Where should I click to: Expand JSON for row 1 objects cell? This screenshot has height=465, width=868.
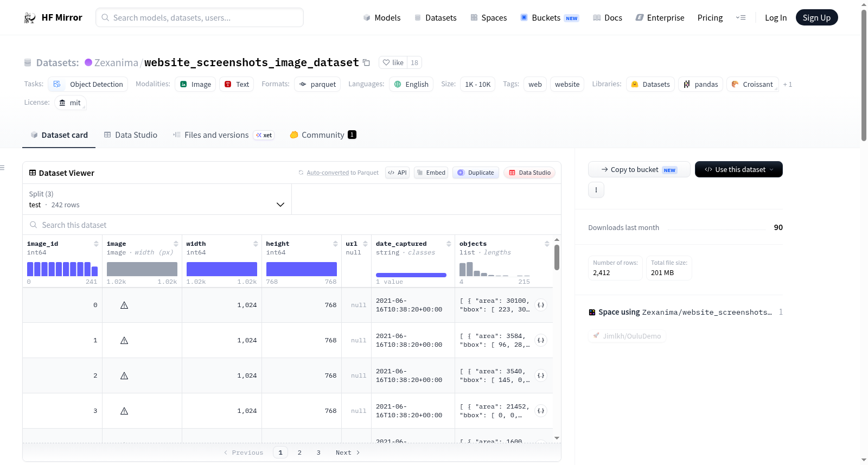click(x=541, y=340)
